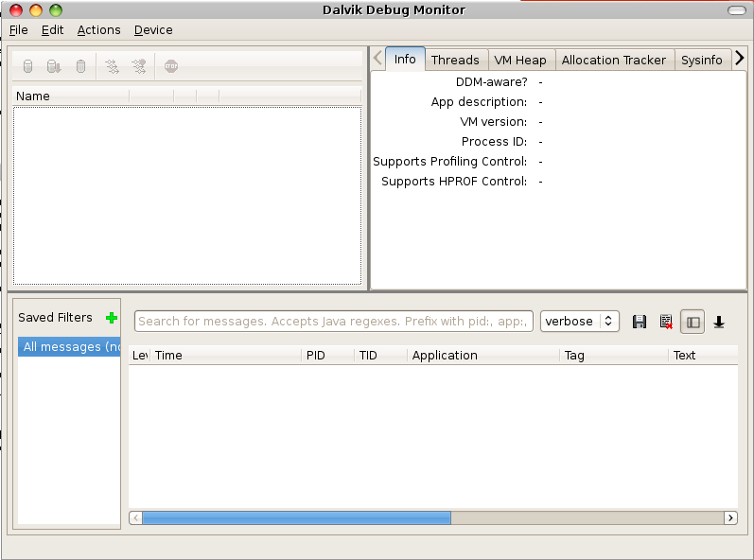Click the DDM-aware? label
The height and width of the screenshot is (560, 754).
click(491, 82)
